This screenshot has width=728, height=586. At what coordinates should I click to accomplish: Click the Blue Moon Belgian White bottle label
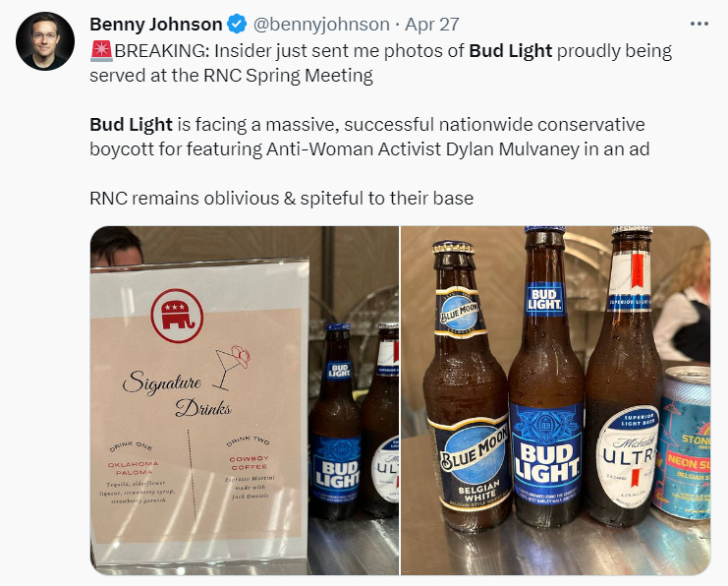point(473,463)
